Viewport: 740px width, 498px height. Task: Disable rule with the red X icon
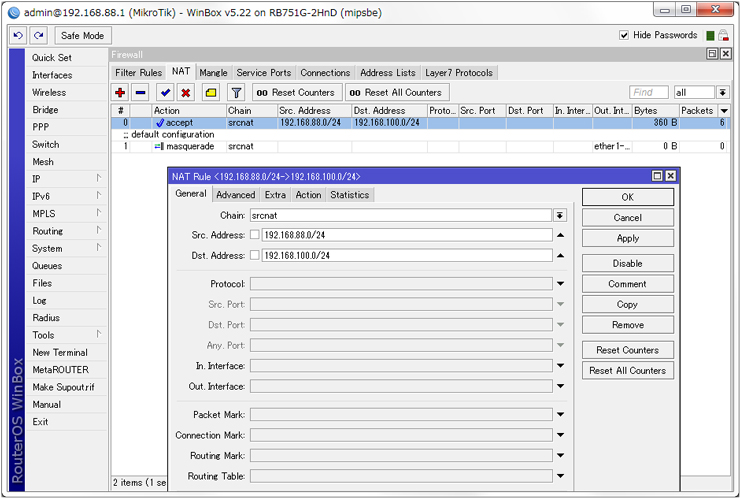[x=186, y=93]
